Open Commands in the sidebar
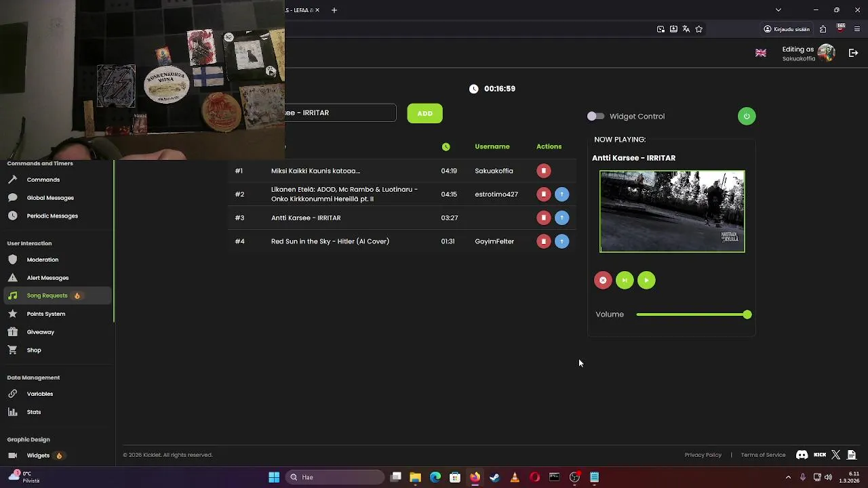Viewport: 868px width, 488px height. [x=43, y=180]
